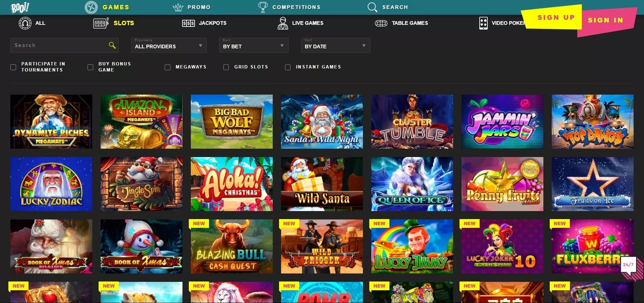The width and height of the screenshot is (644, 303).
Task: Open Jammin' Jars game
Action: (502, 121)
